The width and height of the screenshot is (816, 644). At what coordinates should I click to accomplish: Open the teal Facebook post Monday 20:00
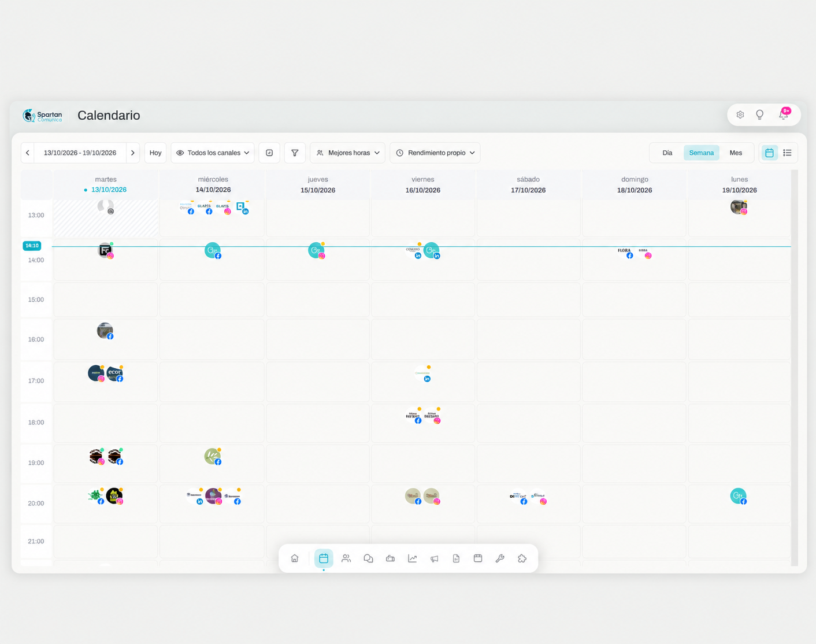coord(739,497)
